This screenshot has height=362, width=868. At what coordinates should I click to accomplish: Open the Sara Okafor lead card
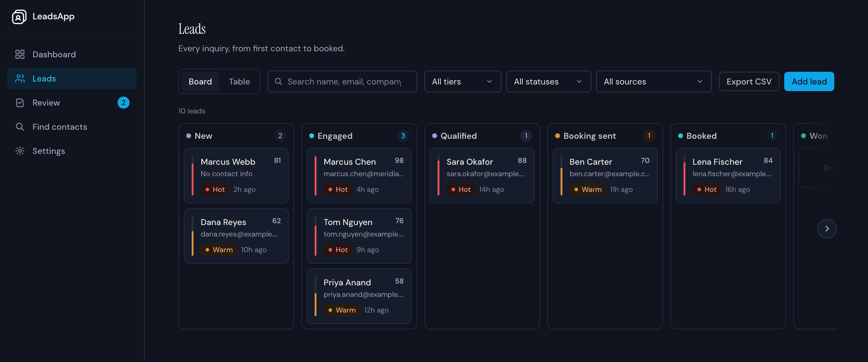coord(482,176)
